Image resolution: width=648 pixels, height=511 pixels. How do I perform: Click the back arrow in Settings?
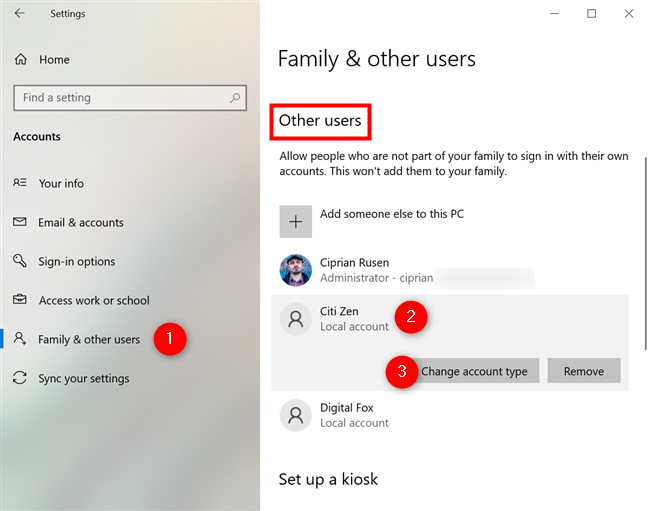(19, 14)
